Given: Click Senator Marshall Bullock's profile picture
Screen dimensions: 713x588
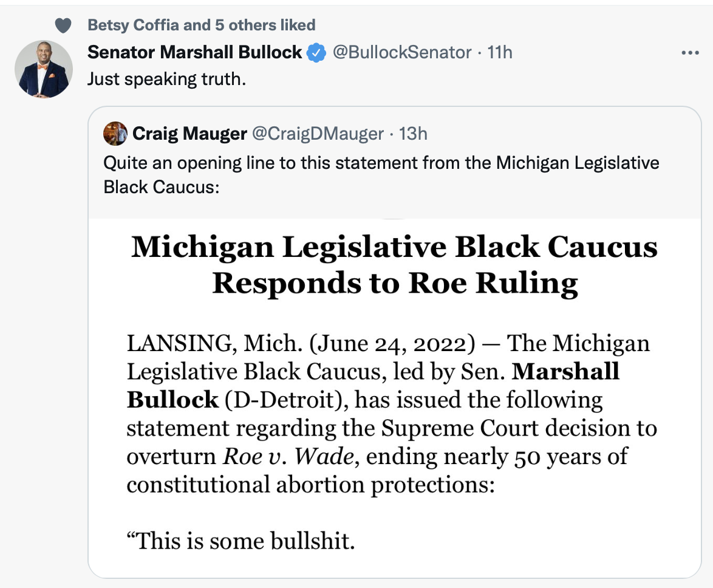Looking at the screenshot, I should [x=44, y=69].
